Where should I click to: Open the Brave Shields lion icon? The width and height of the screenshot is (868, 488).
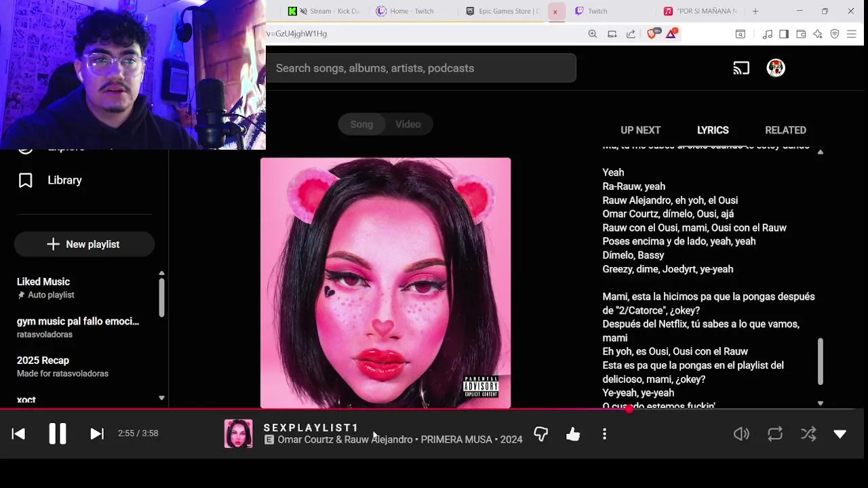point(652,33)
